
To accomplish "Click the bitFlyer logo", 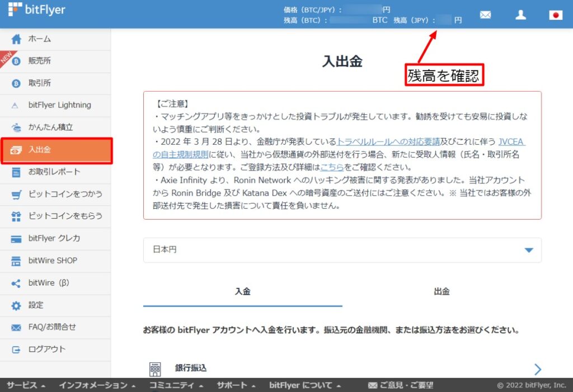I will coord(36,9).
